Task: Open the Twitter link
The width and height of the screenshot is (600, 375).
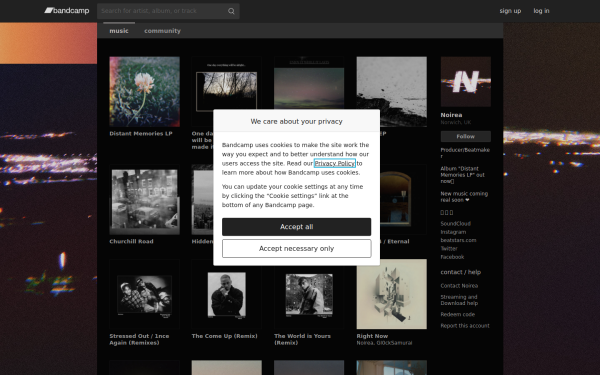Action: click(449, 249)
